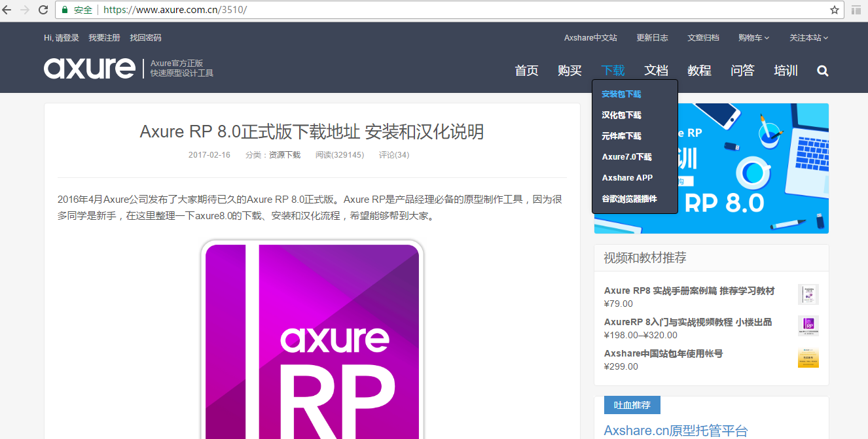Click the ¥79.00 price text

[619, 304]
